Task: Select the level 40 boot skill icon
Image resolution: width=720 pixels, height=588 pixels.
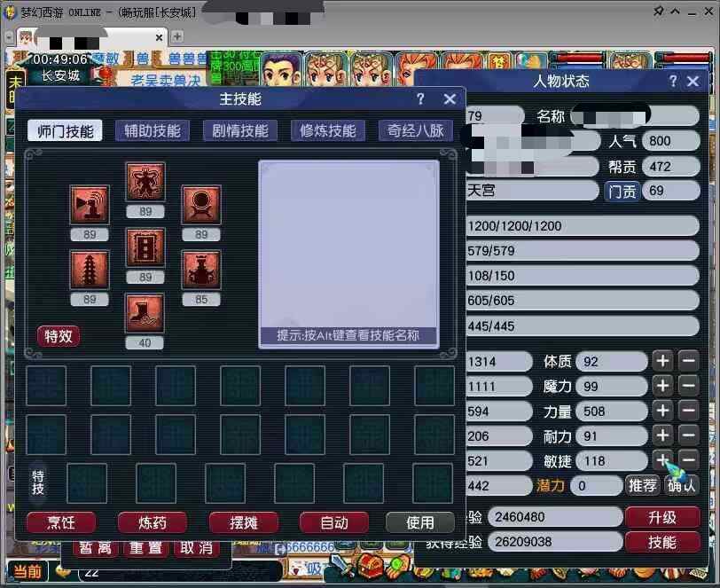Action: (145, 313)
